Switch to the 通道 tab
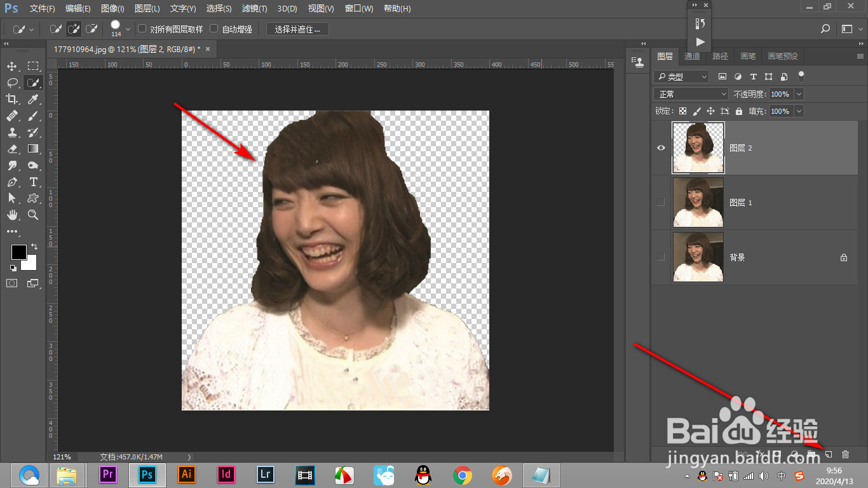Image resolution: width=868 pixels, height=488 pixels. pyautogui.click(x=692, y=56)
